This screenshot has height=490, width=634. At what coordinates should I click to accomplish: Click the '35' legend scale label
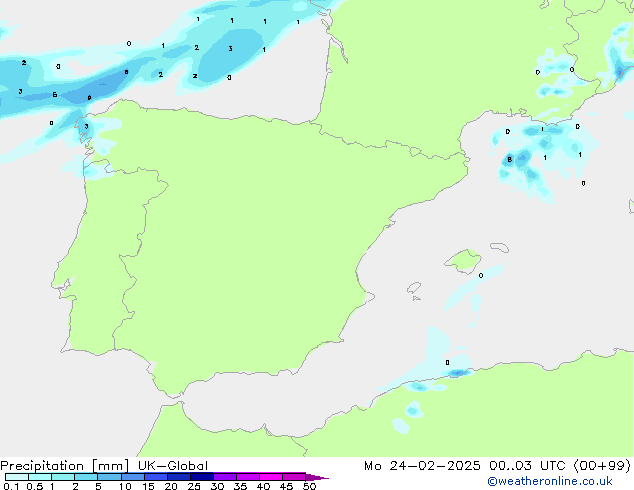click(240, 486)
